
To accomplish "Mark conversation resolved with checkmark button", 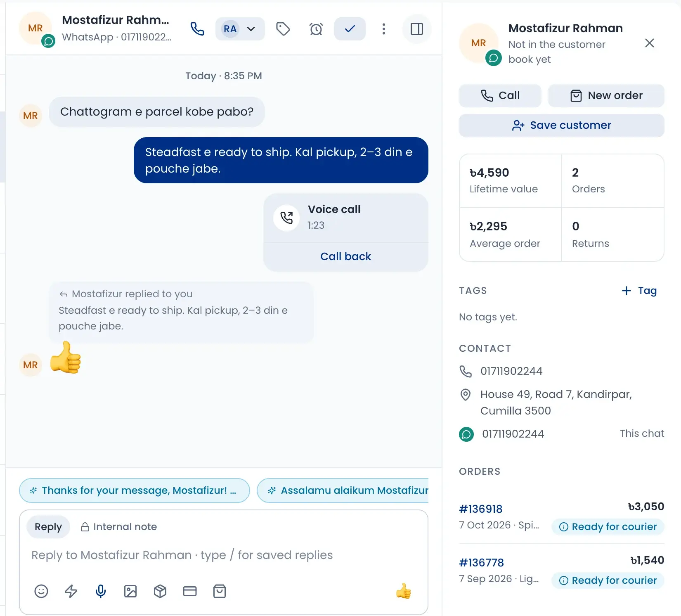I will pyautogui.click(x=350, y=29).
